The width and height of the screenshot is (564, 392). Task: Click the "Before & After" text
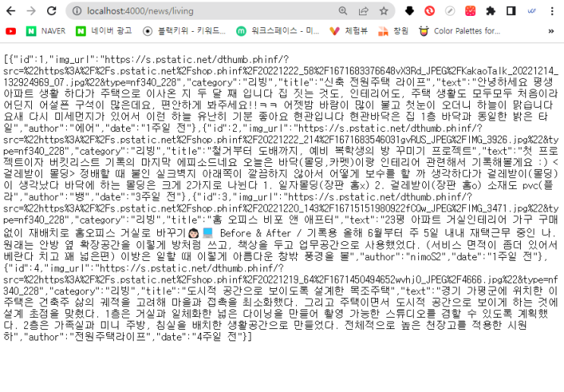click(256, 234)
